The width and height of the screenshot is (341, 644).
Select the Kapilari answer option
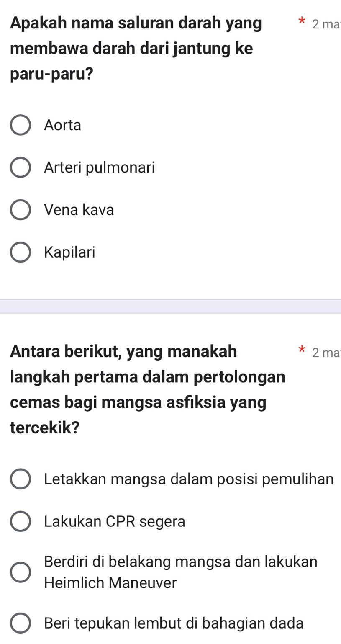point(69,252)
